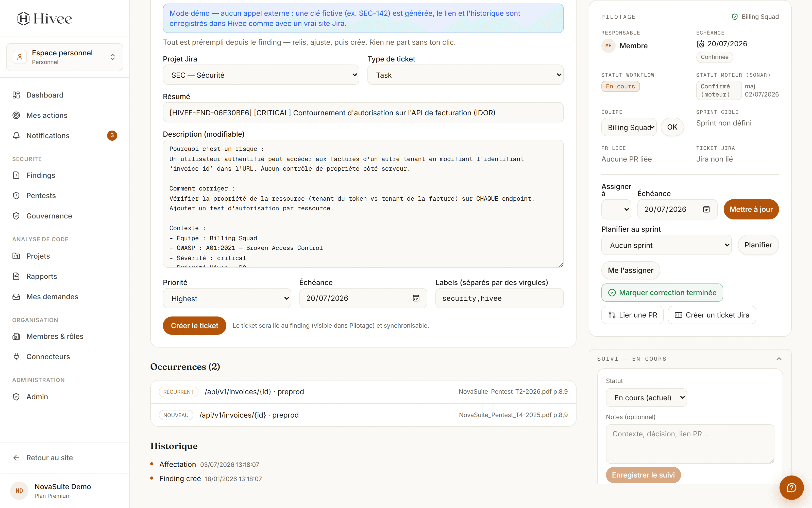Screen dimensions: 812x508
Task: Click in the Résumé field
Action: click(x=363, y=113)
